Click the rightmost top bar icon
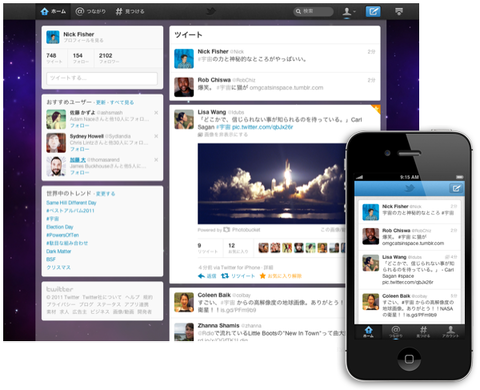480x390 pixels. pyautogui.click(x=399, y=11)
